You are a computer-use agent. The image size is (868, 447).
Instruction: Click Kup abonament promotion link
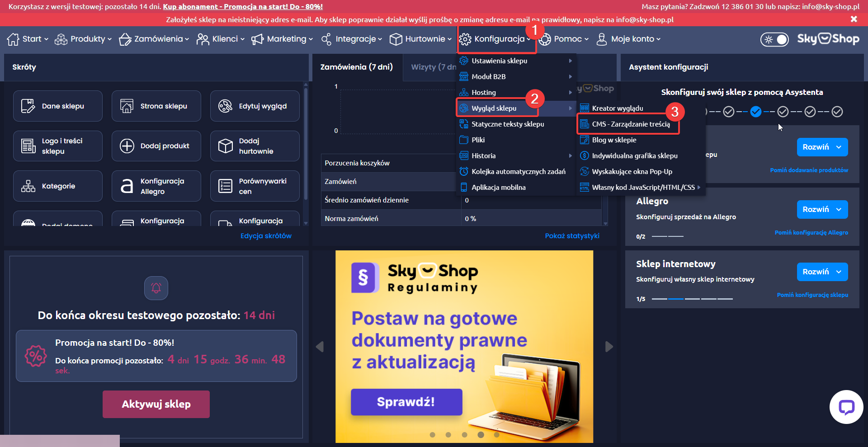click(243, 6)
